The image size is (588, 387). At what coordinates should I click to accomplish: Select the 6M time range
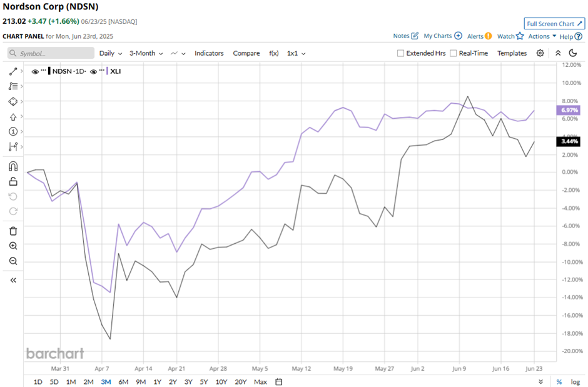(123, 382)
